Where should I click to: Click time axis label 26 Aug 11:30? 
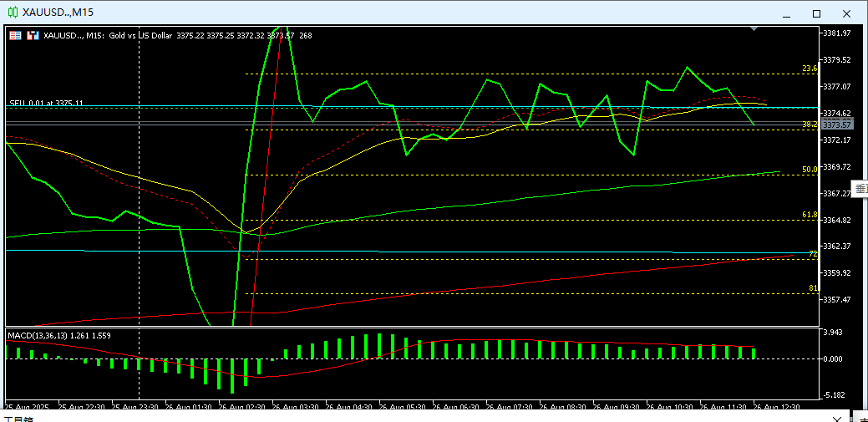tap(724, 407)
